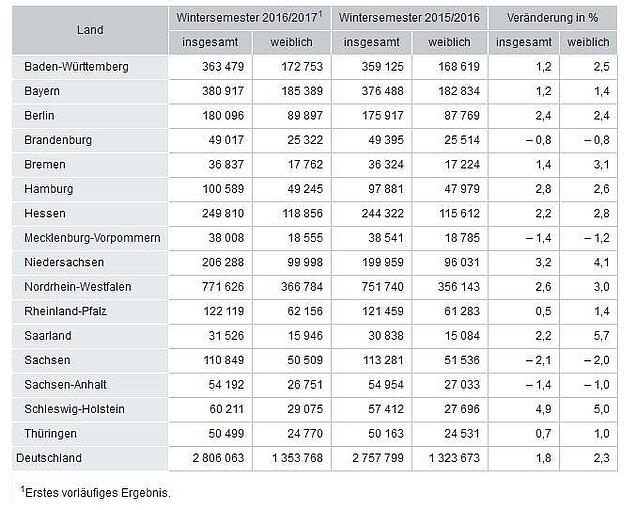Select Niedersachsen weiblich value 99 998
Screen dimensions: 636x510
(x=305, y=263)
